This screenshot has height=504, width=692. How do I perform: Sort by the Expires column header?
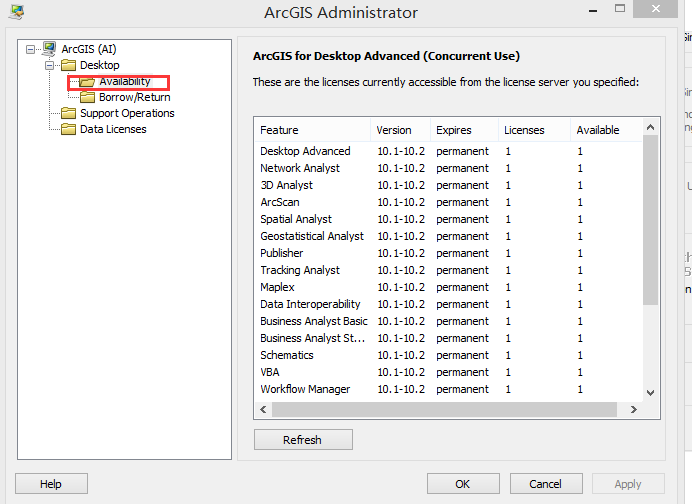464,130
